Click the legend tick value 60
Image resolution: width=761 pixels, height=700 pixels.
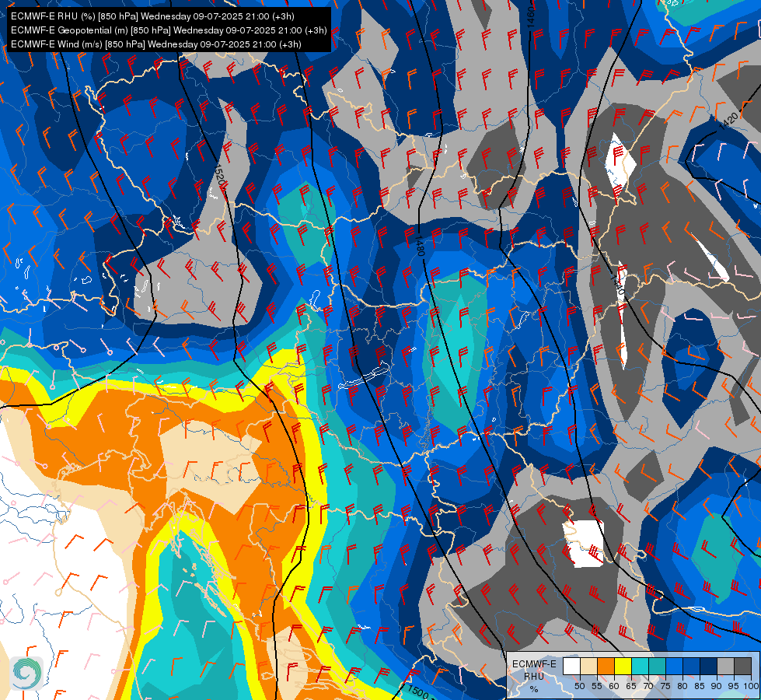[x=614, y=686]
